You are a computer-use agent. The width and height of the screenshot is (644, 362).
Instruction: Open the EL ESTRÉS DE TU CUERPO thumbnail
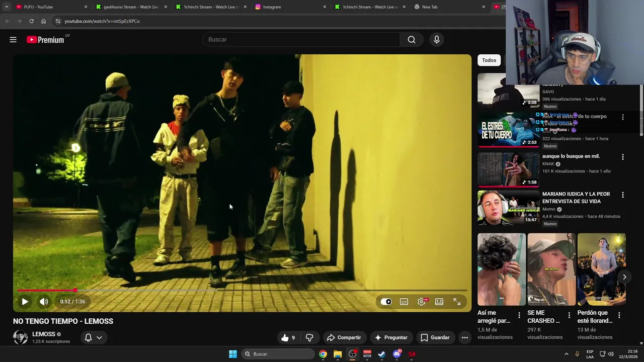(x=508, y=130)
